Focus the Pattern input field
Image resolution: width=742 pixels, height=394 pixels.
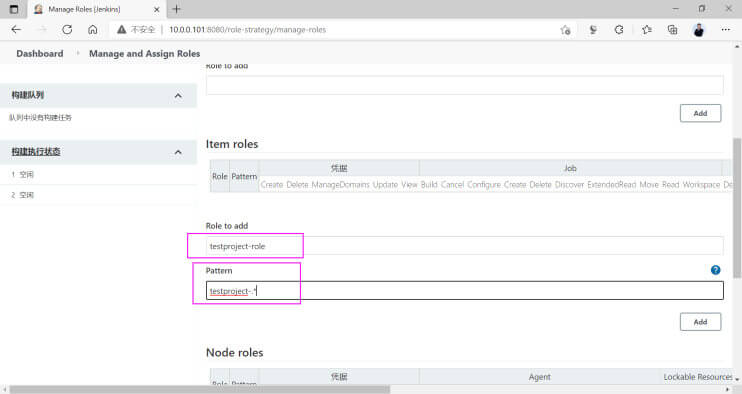(465, 290)
